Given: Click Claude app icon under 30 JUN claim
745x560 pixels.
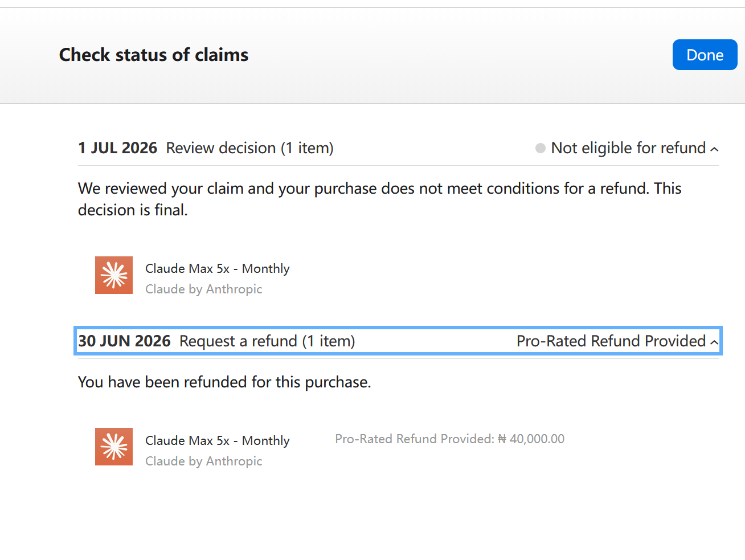Looking at the screenshot, I should [x=114, y=447].
